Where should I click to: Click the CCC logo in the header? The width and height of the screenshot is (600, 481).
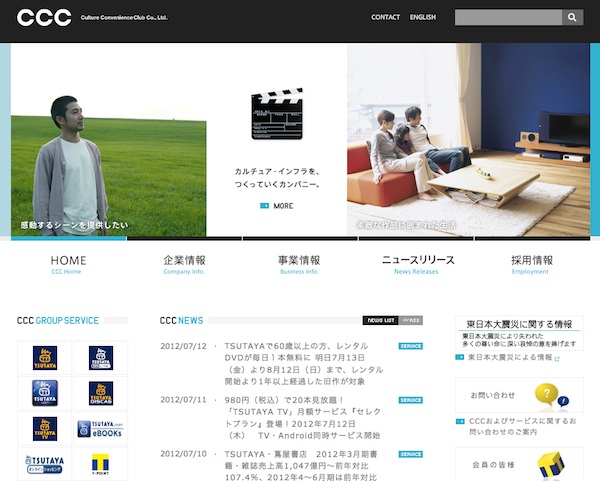43,17
